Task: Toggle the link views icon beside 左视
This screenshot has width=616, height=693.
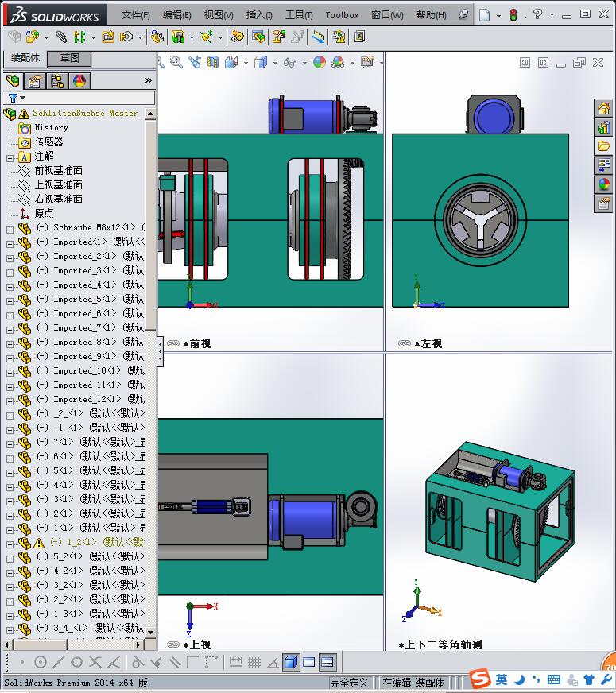Action: click(x=405, y=343)
